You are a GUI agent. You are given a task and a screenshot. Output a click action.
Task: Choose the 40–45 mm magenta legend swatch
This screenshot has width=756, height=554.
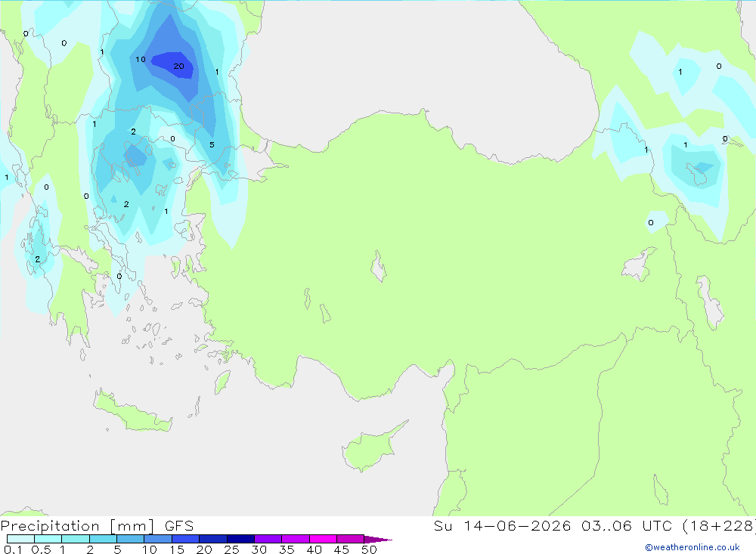tap(323, 539)
